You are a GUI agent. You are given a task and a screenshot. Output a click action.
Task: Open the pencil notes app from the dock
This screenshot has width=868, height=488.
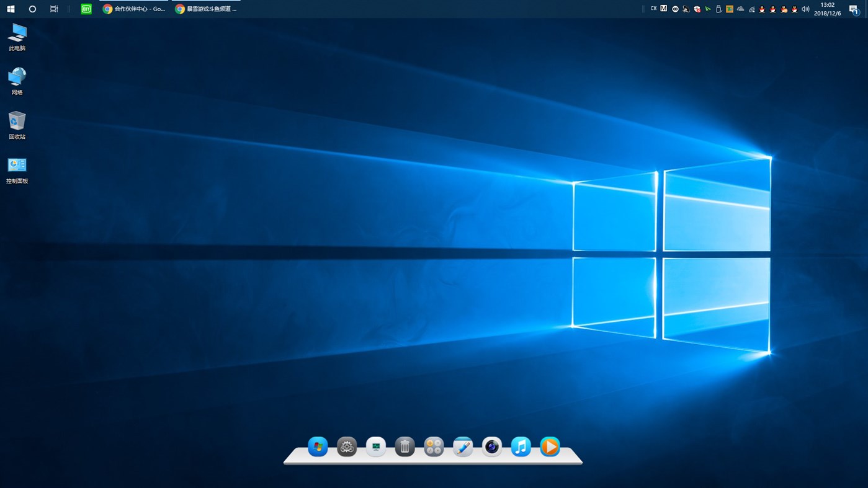pos(462,446)
